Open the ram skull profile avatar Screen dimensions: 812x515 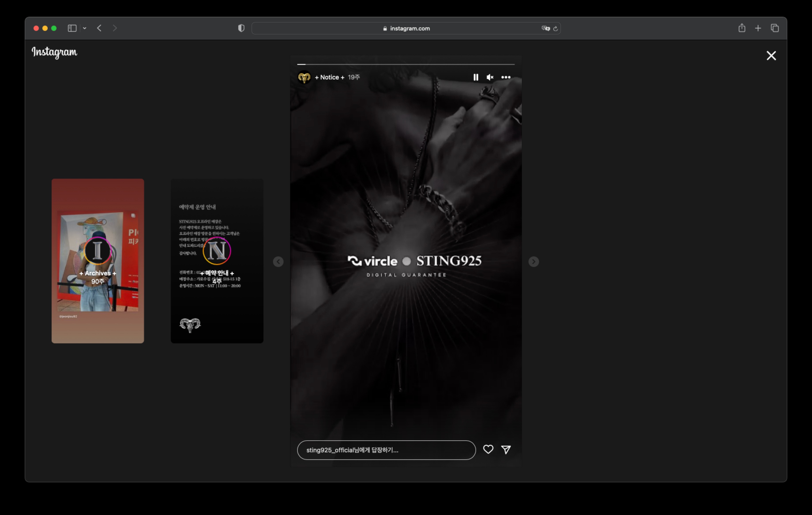pos(304,77)
